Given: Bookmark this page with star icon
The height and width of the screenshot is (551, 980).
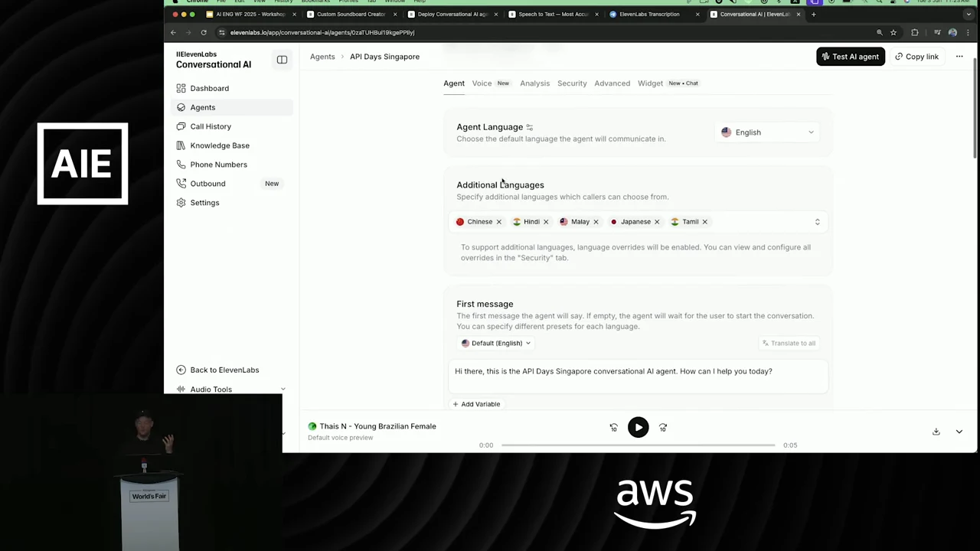Looking at the screenshot, I should tap(893, 32).
